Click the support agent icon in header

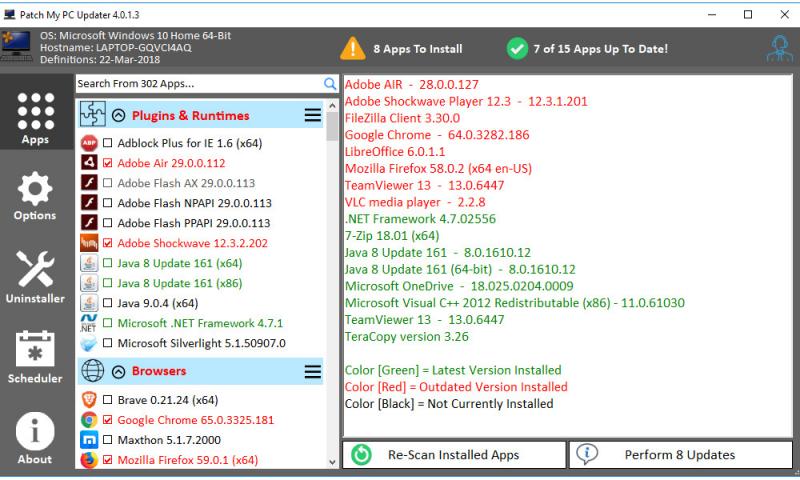(x=780, y=49)
